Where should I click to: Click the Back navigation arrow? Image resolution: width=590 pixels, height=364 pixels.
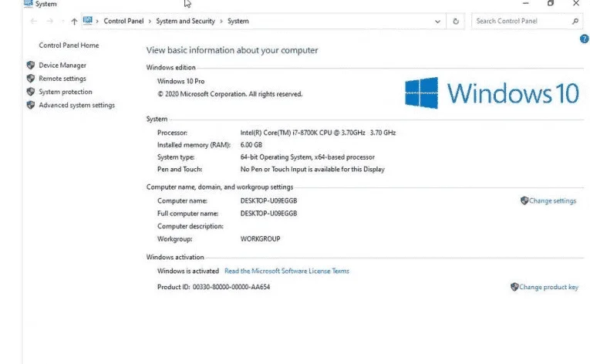(x=33, y=21)
